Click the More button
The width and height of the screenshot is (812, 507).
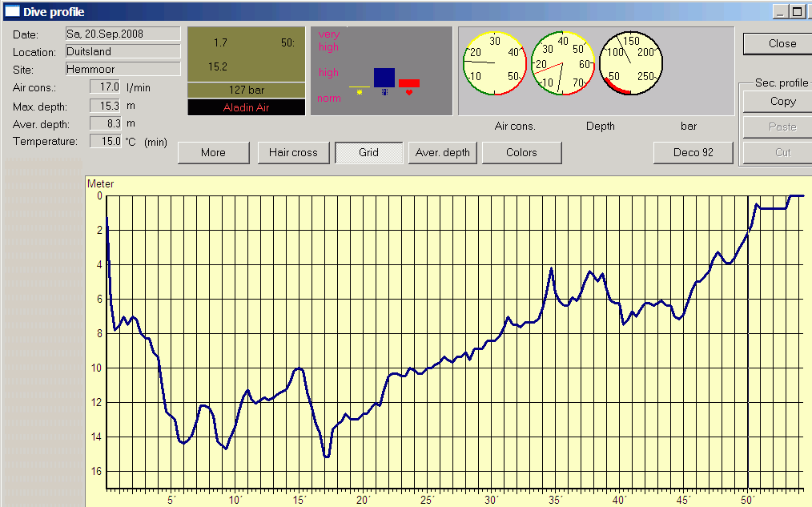[213, 153]
